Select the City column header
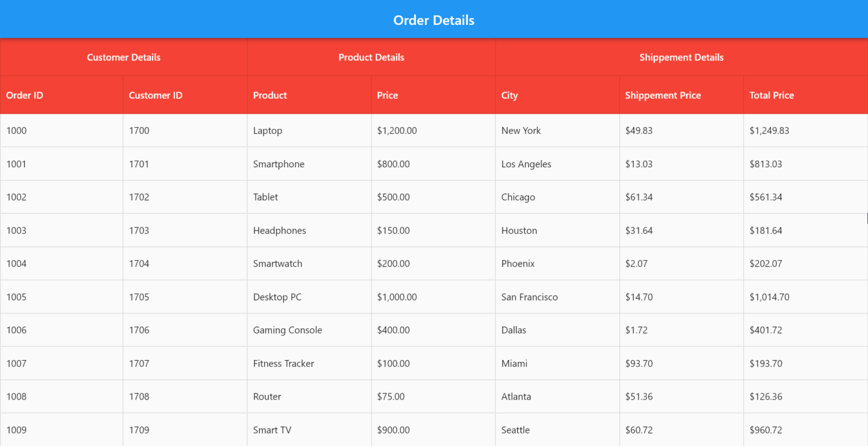The image size is (868, 446). tap(509, 95)
